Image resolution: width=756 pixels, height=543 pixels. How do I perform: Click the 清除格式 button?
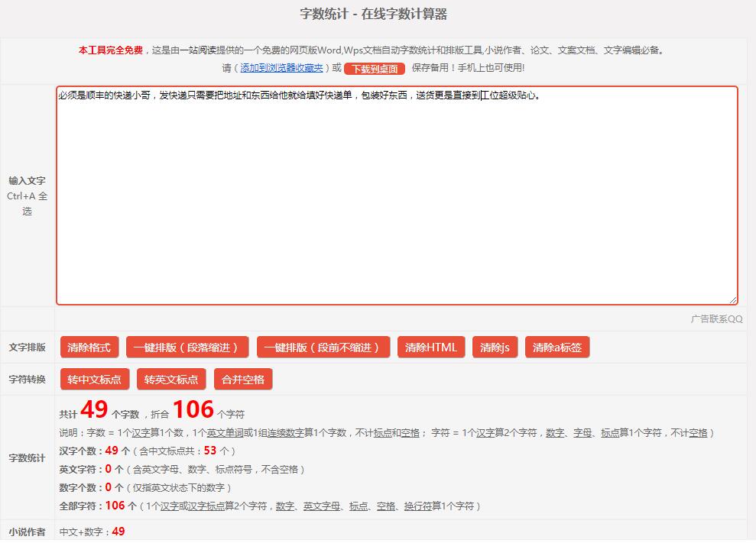pyautogui.click(x=89, y=347)
